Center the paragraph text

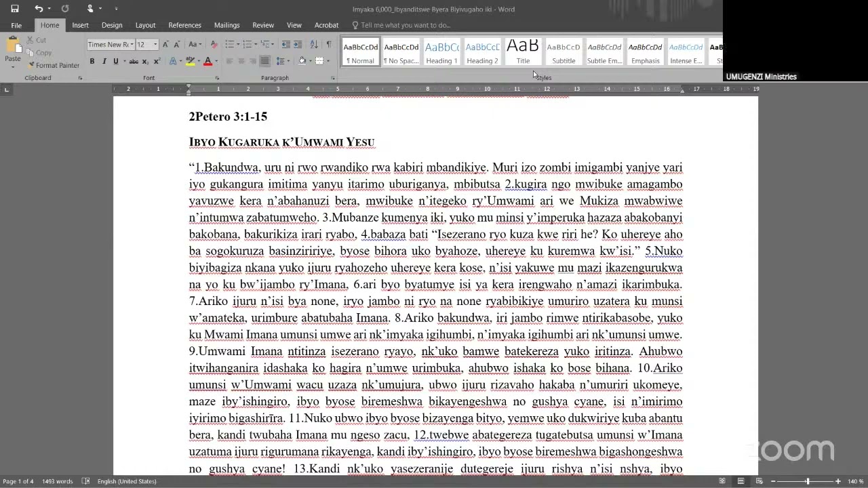coord(241,62)
